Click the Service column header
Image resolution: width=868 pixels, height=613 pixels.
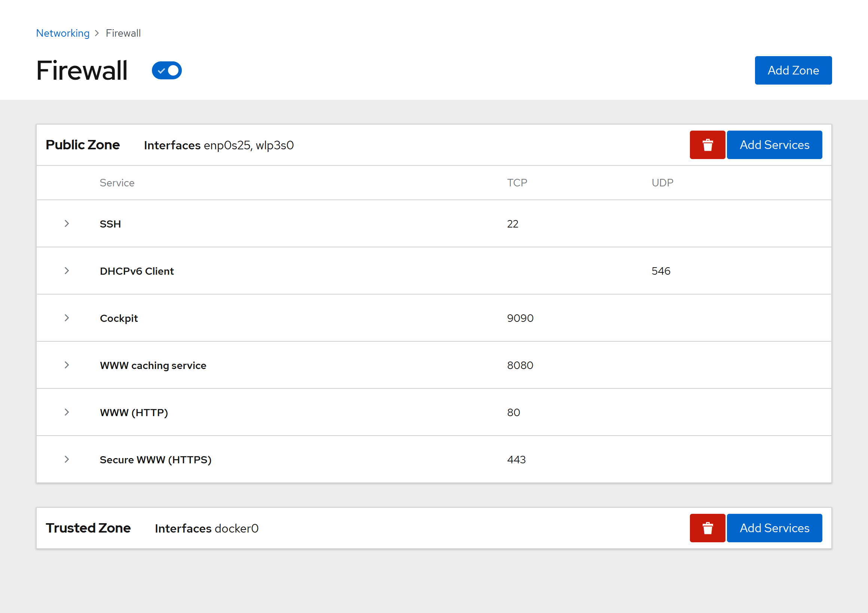coord(117,183)
